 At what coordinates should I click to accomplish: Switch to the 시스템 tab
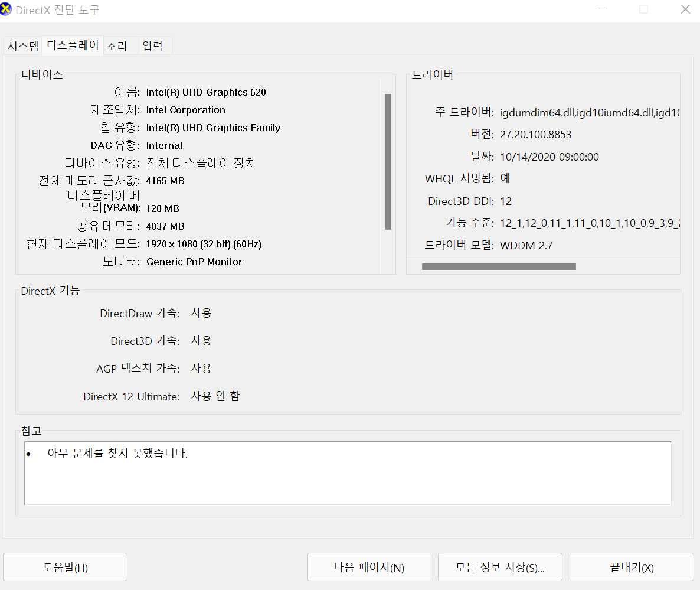tap(23, 46)
